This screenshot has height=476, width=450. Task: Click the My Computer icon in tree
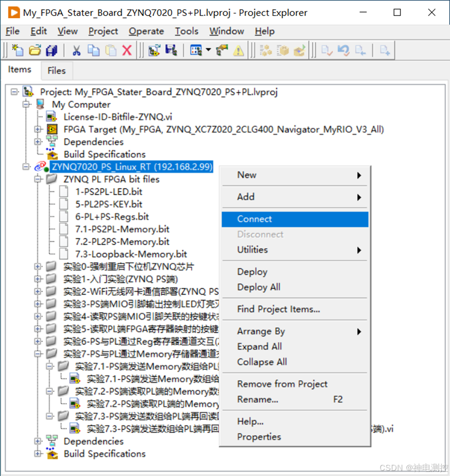[40, 104]
